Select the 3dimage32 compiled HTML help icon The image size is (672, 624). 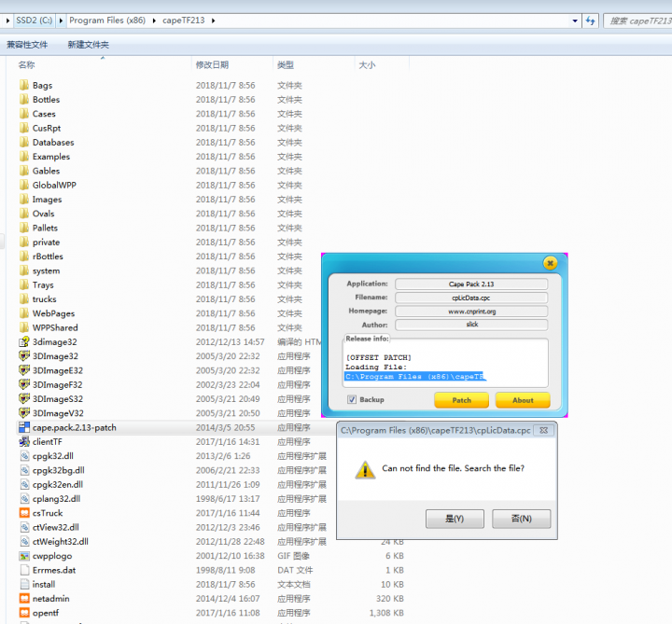tap(24, 342)
